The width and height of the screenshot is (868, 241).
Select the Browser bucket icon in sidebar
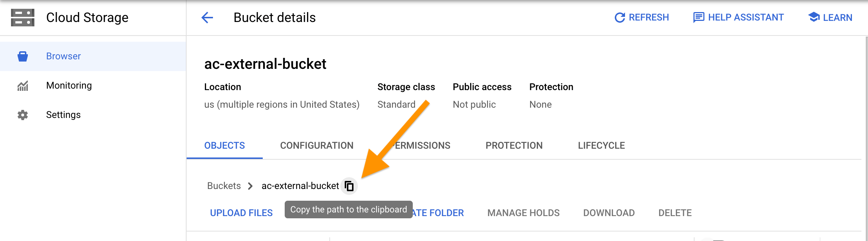pyautogui.click(x=22, y=56)
